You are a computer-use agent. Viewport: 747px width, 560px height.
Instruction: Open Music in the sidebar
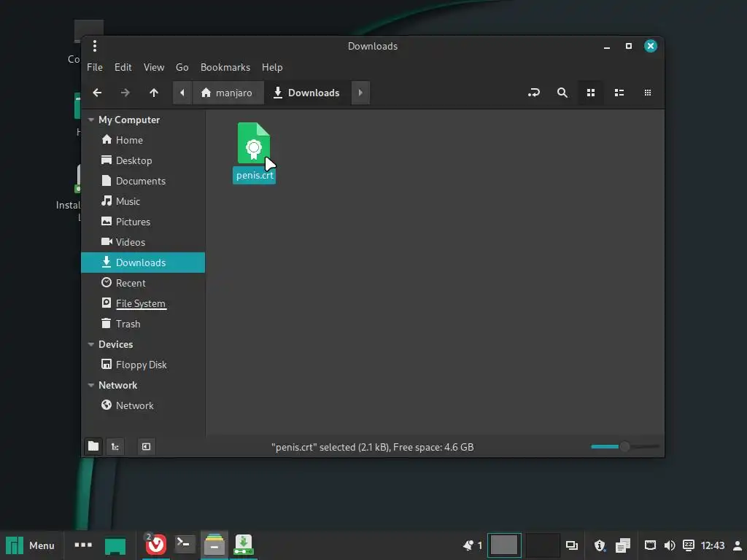point(143,201)
